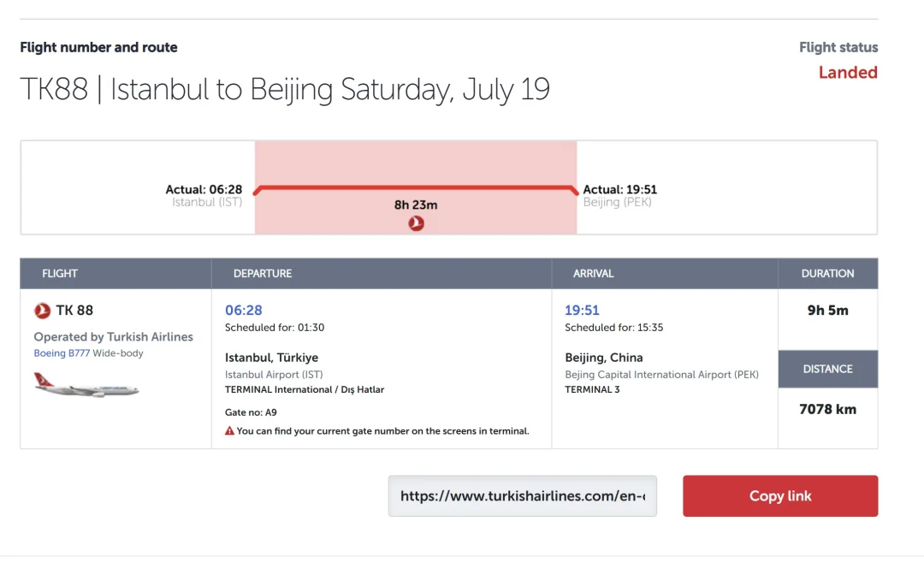The width and height of the screenshot is (924, 563).
Task: Click the Gate no: A9 text
Action: click(251, 412)
